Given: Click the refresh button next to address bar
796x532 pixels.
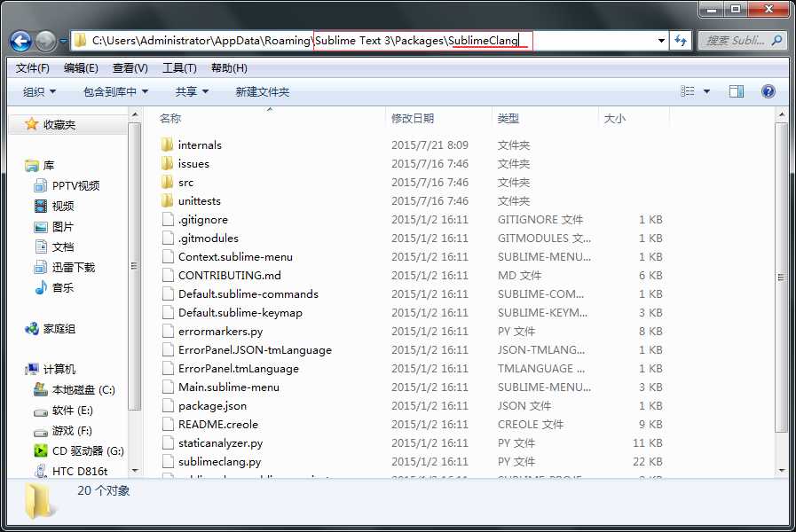Looking at the screenshot, I should click(681, 41).
